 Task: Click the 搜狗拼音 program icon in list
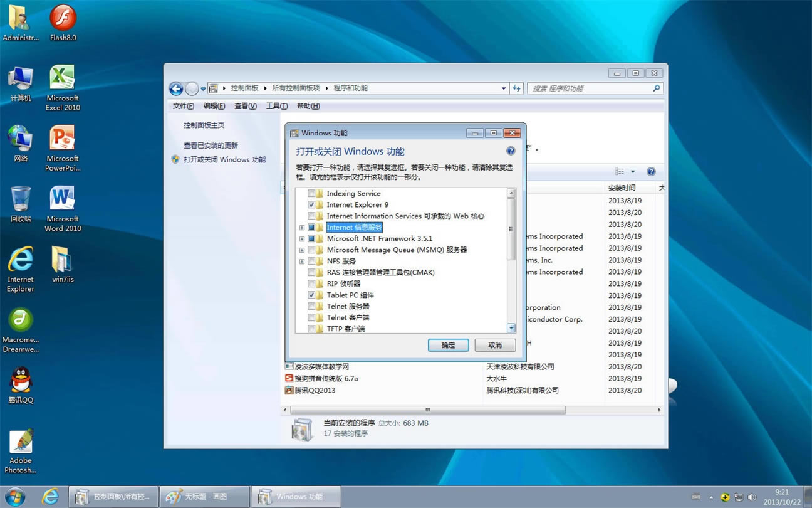tap(289, 378)
